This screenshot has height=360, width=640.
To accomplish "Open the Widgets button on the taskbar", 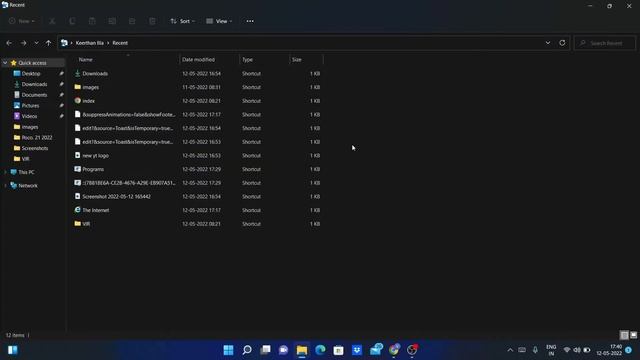I will (x=13, y=350).
